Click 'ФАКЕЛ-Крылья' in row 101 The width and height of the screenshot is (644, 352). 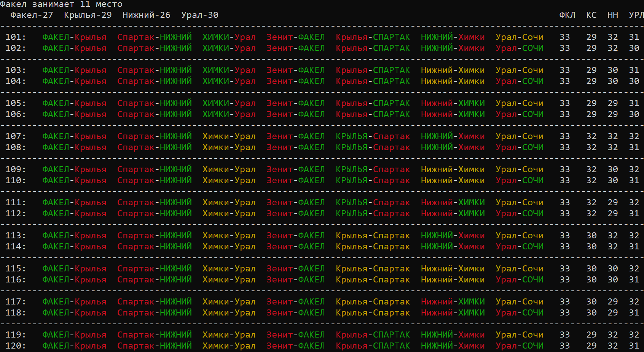point(75,37)
